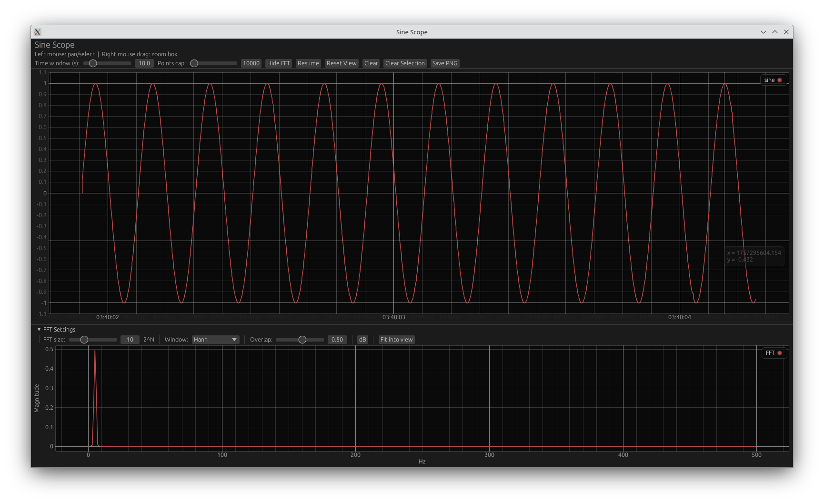Edit the 10000 points cap value field
This screenshot has height=504, width=824.
[x=251, y=63]
